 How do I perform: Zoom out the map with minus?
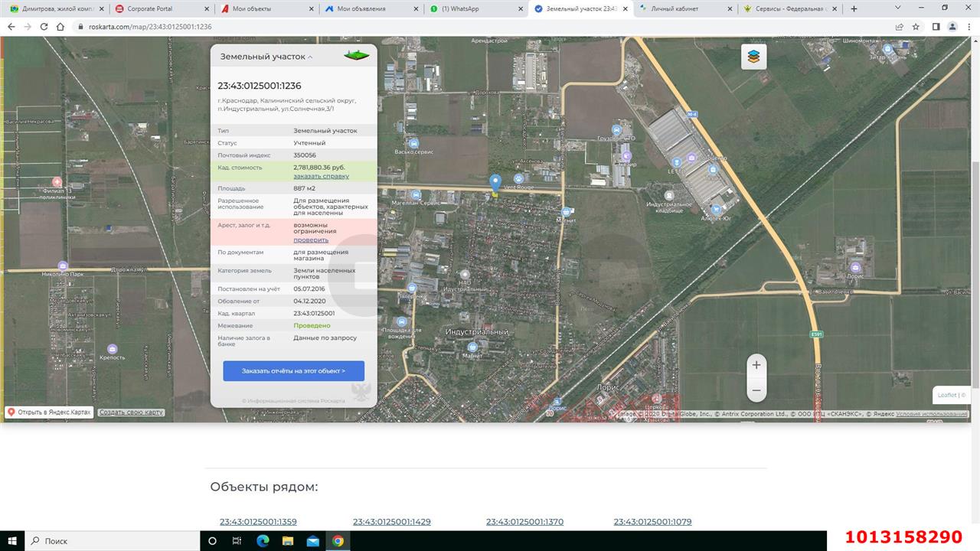756,390
